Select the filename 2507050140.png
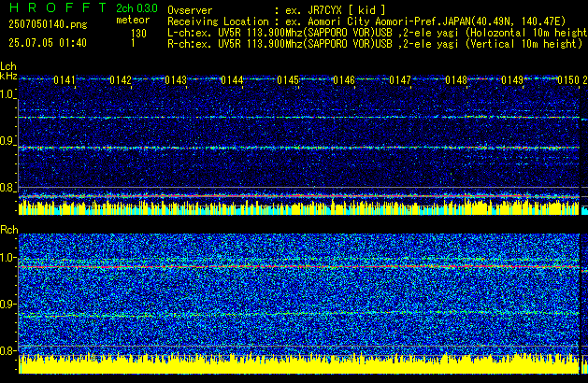588x383 pixels. click(48, 24)
